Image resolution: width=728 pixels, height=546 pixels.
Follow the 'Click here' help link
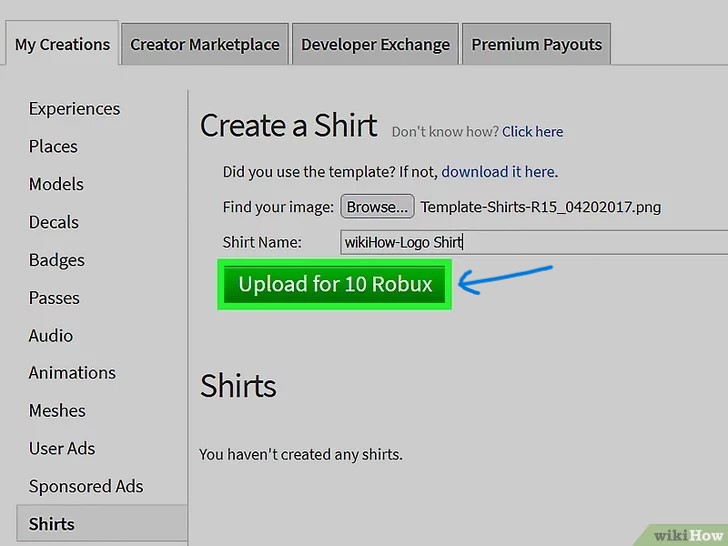(x=533, y=131)
